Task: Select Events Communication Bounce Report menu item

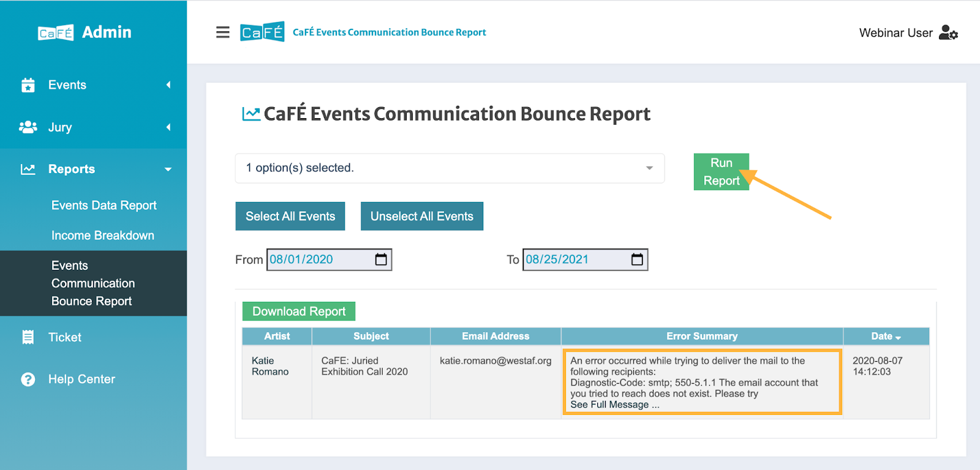Action: tap(93, 283)
